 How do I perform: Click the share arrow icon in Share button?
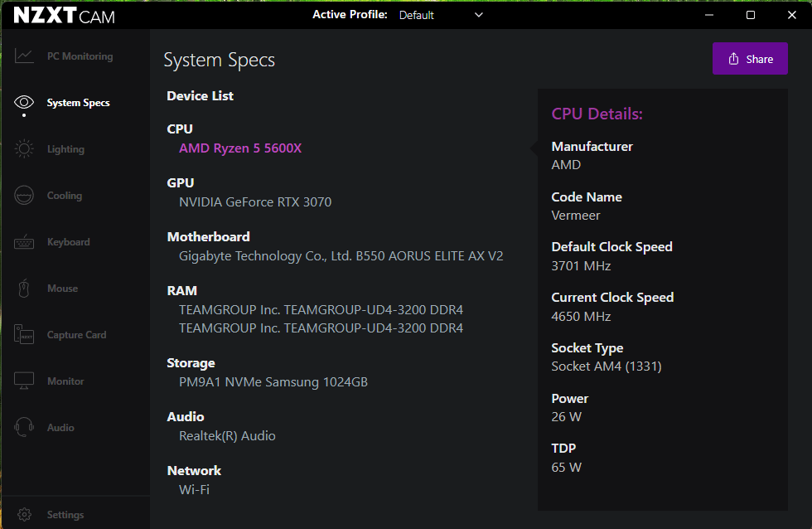[x=733, y=59]
